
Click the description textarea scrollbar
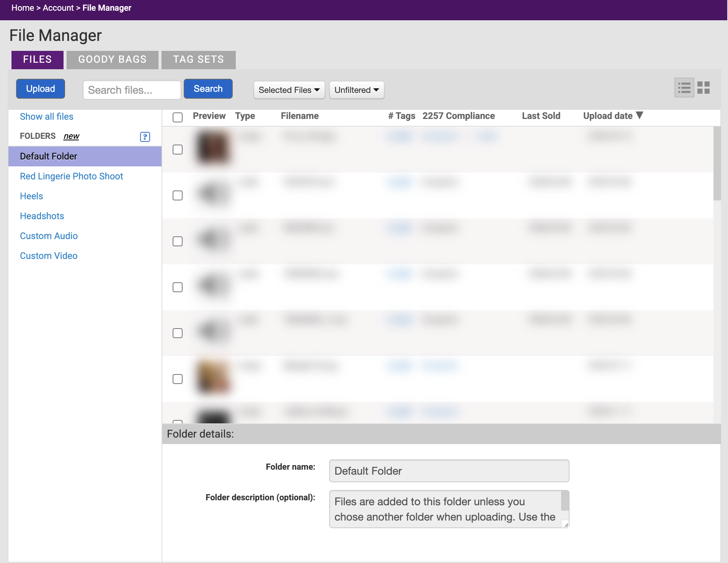(565, 501)
